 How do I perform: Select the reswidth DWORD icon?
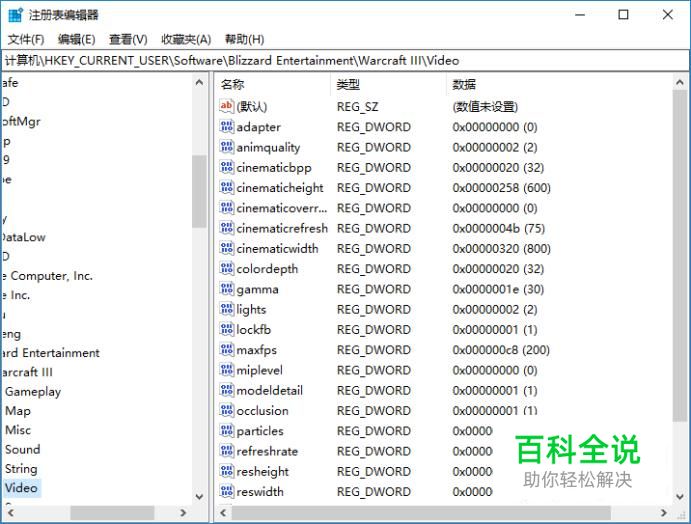coord(226,491)
